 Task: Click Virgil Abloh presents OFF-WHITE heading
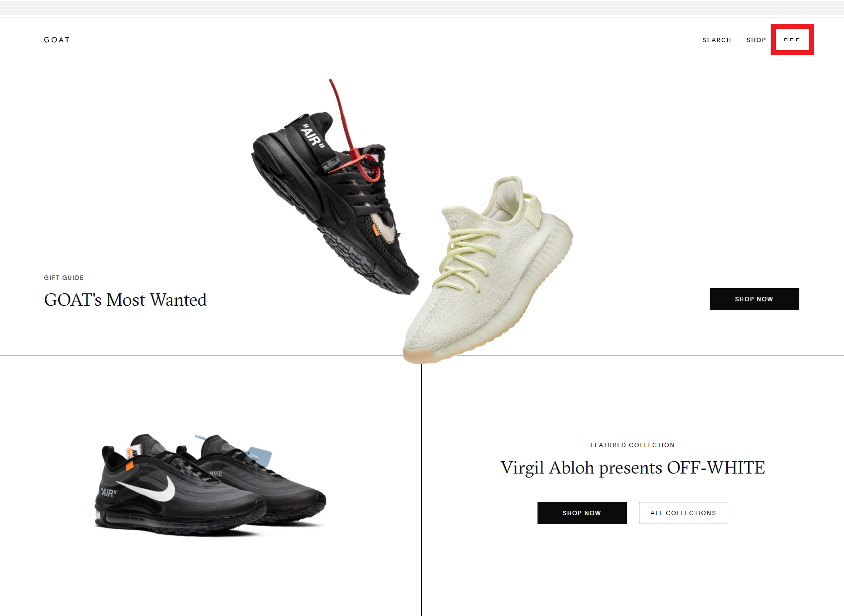point(632,468)
